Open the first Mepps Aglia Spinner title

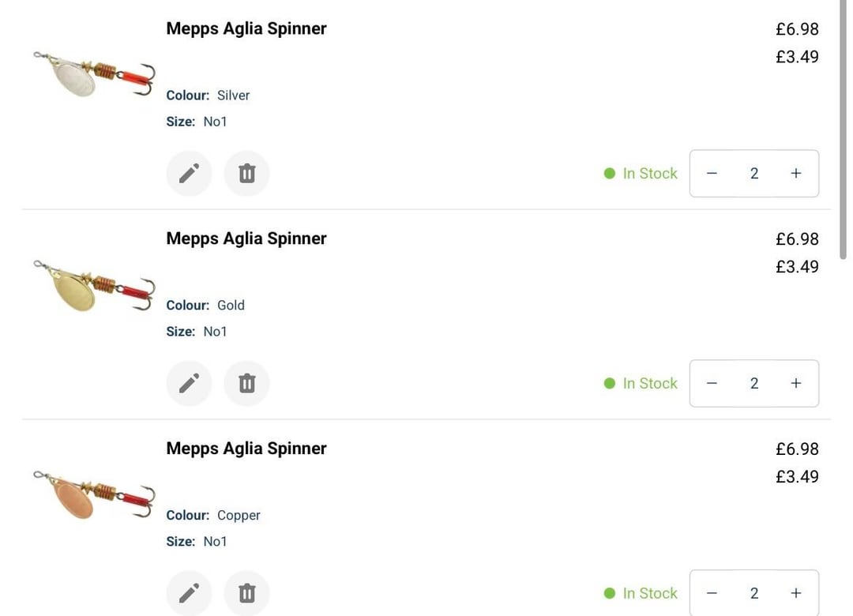click(x=246, y=28)
